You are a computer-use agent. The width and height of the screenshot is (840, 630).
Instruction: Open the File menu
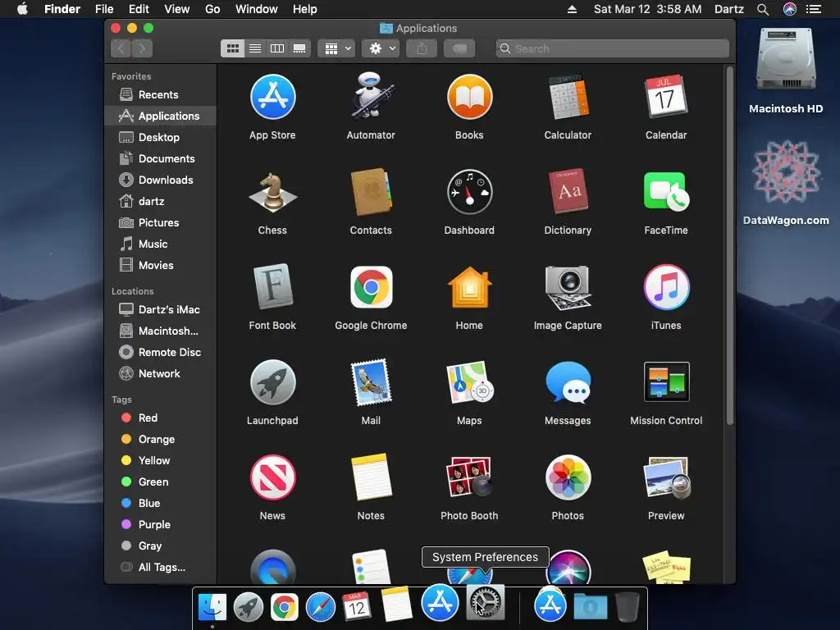(x=104, y=9)
